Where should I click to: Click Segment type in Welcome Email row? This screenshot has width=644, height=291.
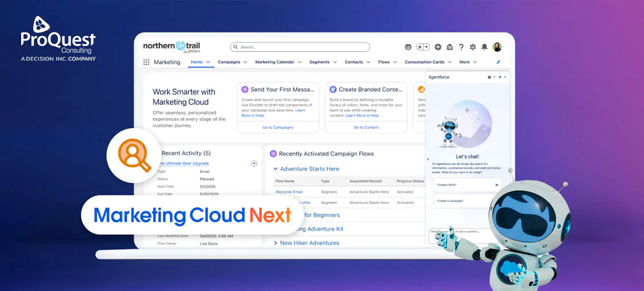[329, 192]
